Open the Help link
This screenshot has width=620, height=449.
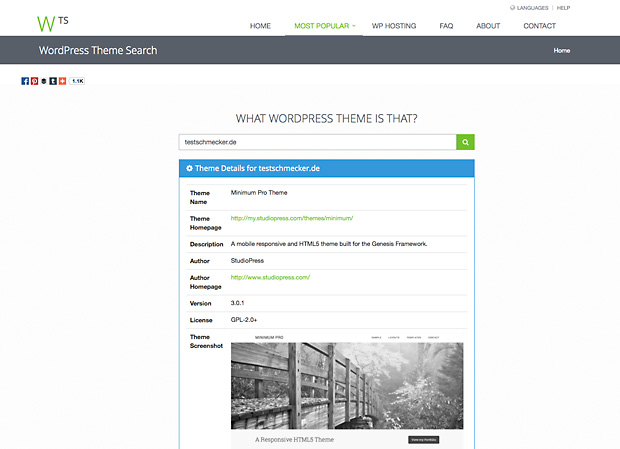pos(563,8)
